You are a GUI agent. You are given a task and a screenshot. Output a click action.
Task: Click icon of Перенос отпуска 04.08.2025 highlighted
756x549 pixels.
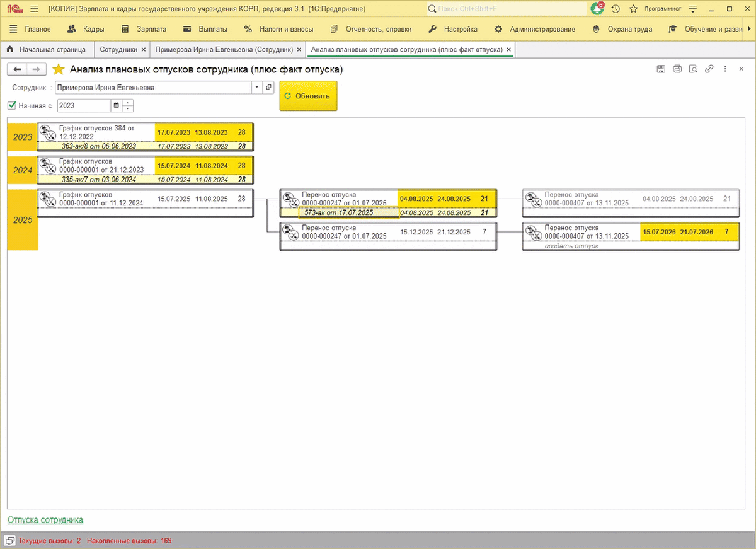tap(290, 199)
